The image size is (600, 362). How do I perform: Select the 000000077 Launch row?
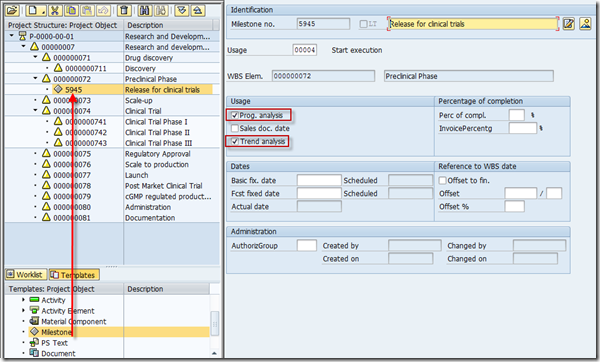click(112, 175)
